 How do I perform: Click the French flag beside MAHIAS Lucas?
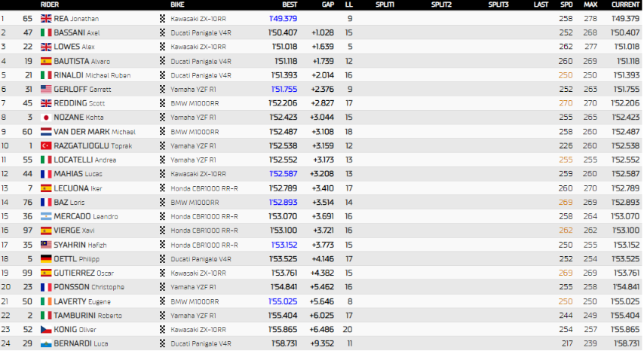(x=46, y=174)
